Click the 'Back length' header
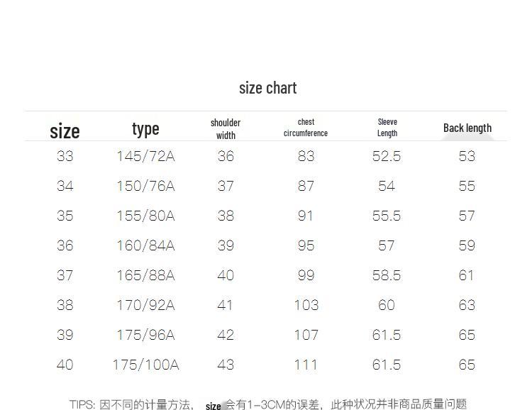This screenshot has width=532, height=410. pos(467,128)
